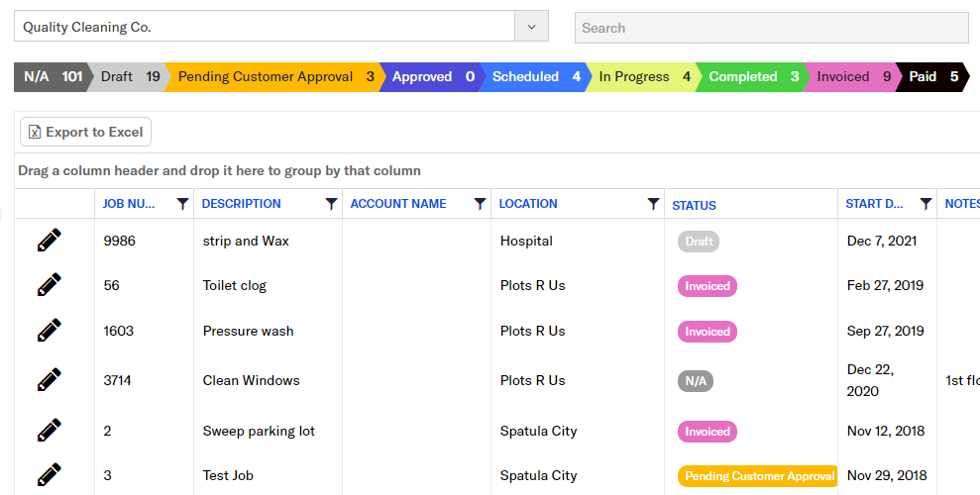Select the Pending Customer Approval stage
980x495 pixels.
tap(275, 77)
